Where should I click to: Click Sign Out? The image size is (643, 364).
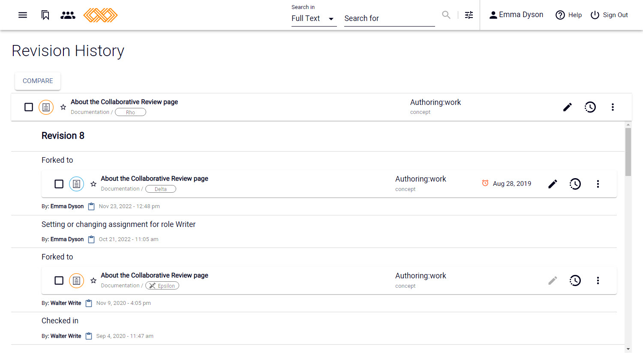609,15
